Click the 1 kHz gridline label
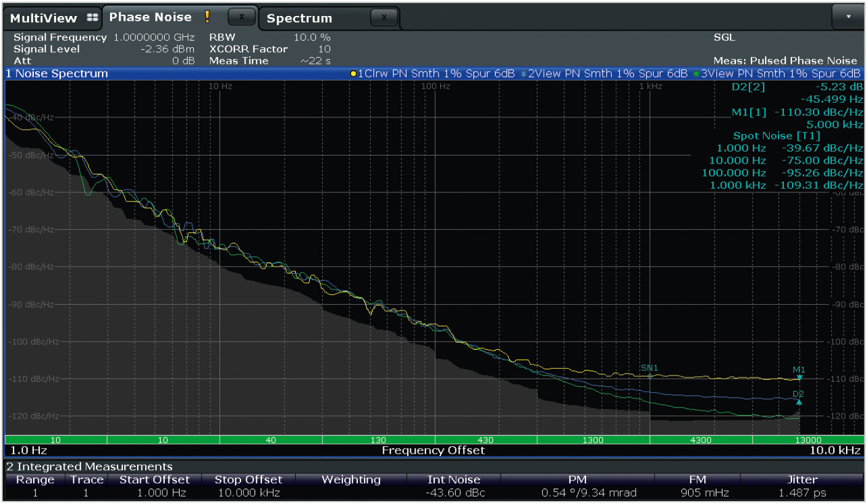The height and width of the screenshot is (504, 867). [651, 87]
